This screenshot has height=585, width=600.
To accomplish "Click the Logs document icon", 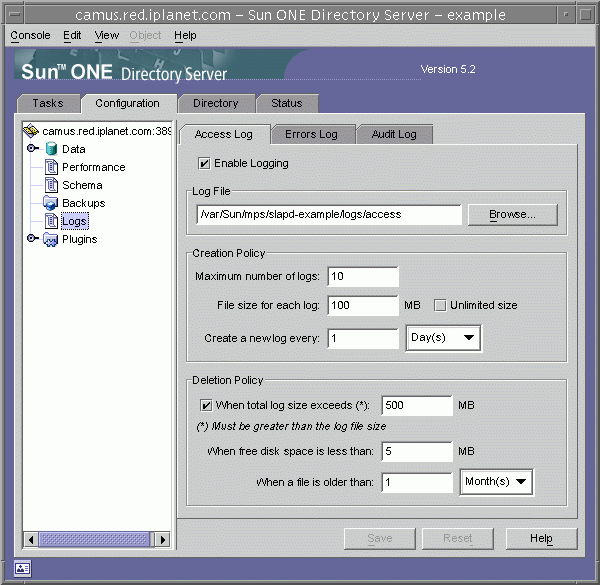I will [51, 221].
